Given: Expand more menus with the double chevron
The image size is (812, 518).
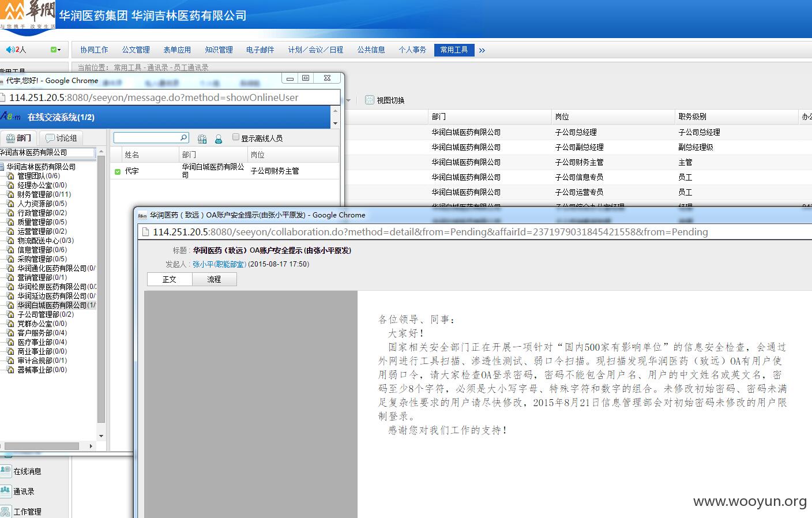Looking at the screenshot, I should (482, 50).
